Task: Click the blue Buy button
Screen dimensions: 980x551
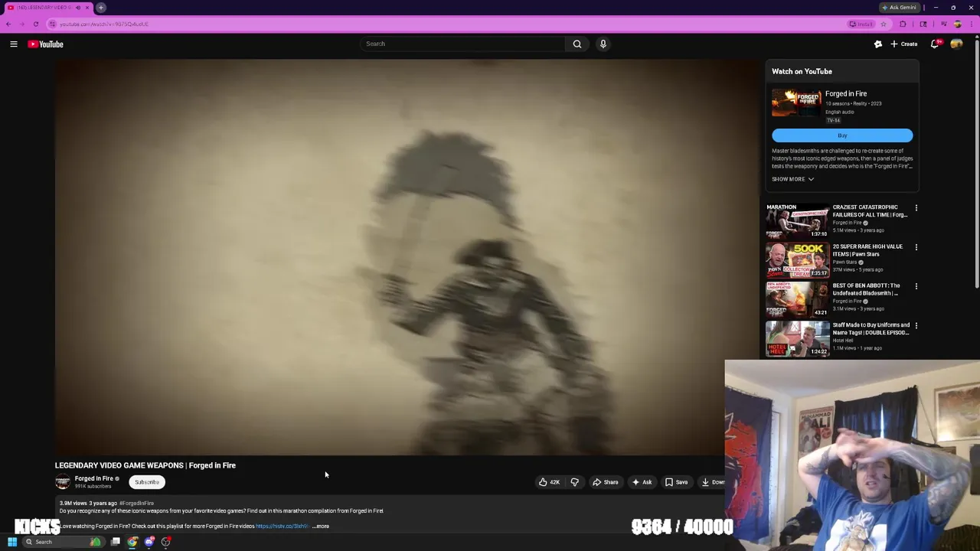Action: (x=842, y=135)
